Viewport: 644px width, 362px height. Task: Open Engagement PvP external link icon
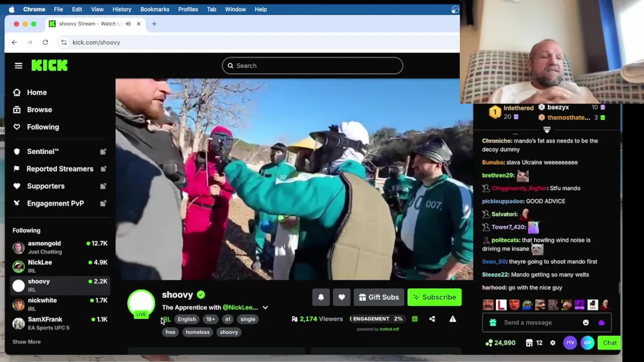point(103,203)
